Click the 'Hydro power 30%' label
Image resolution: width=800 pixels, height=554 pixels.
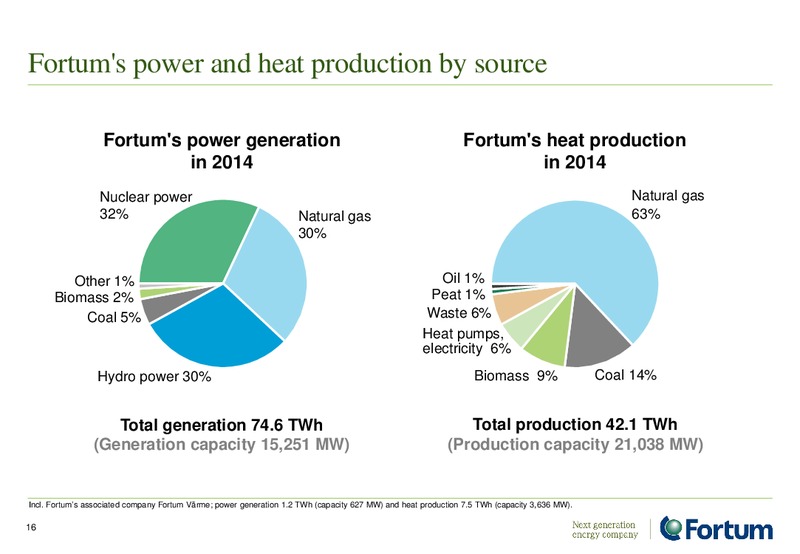(155, 376)
